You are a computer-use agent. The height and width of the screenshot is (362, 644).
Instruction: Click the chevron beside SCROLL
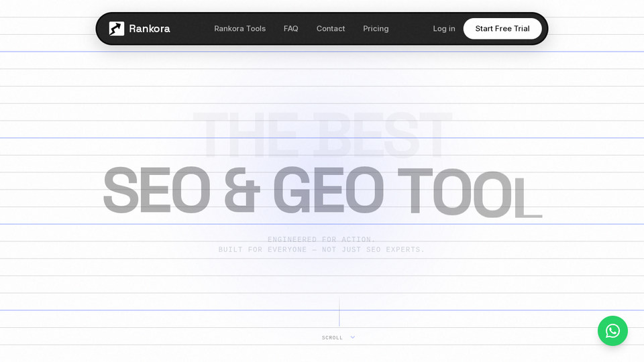point(352,337)
